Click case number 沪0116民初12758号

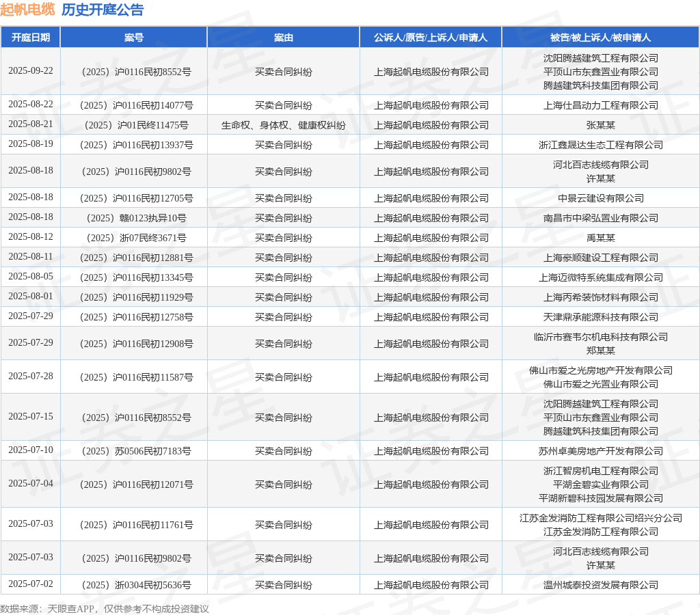pyautogui.click(x=136, y=317)
